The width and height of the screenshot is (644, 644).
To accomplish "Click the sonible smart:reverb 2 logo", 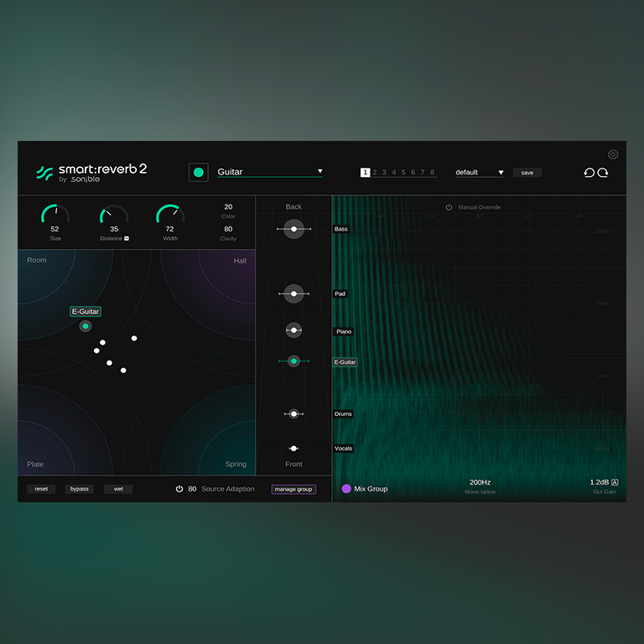I will coord(91,172).
